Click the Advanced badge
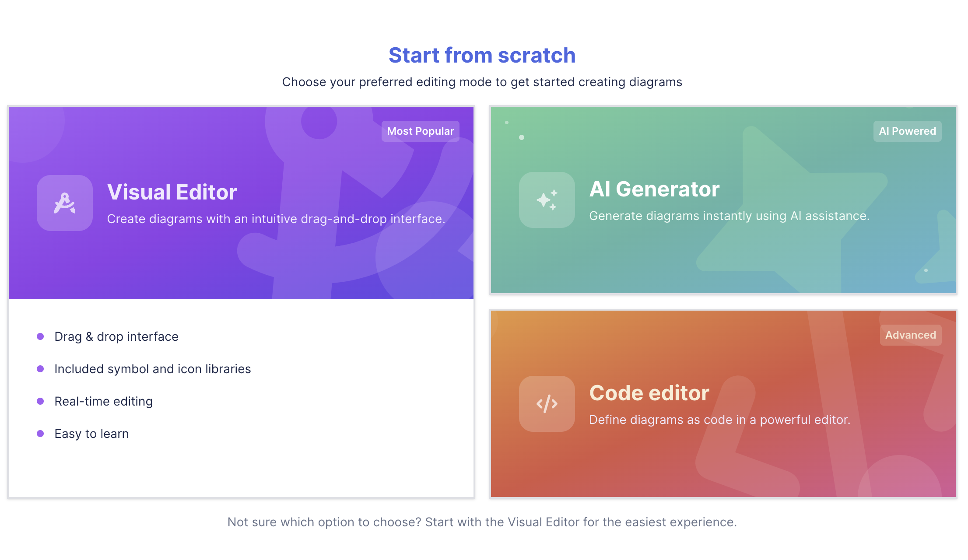This screenshot has height=560, width=968. (910, 335)
